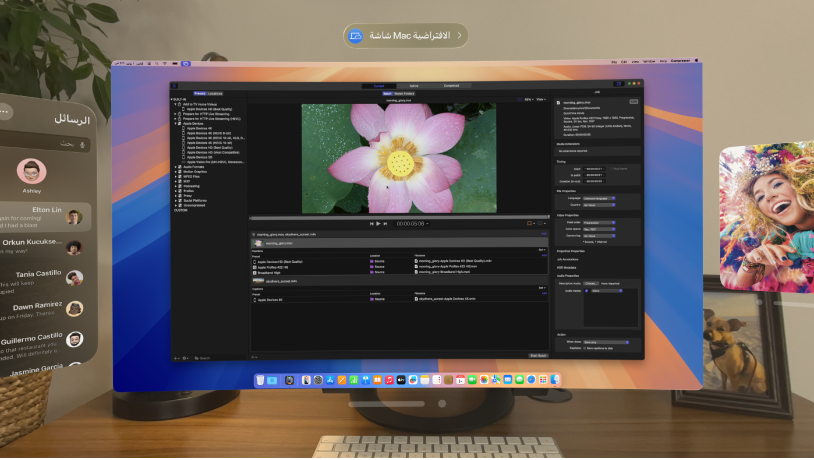Toggle the Stereo audio tracks checkbox
This screenshot has height=460, width=814.
[587, 291]
